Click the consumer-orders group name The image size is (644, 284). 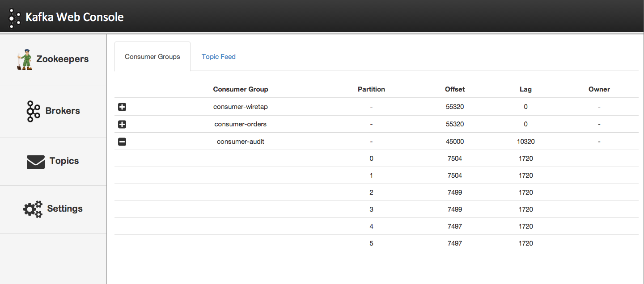tap(241, 124)
